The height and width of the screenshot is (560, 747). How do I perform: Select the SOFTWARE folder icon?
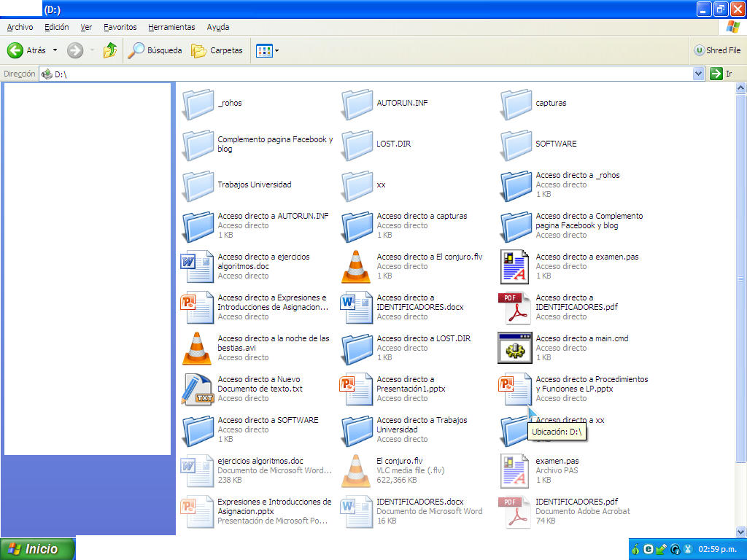516,145
